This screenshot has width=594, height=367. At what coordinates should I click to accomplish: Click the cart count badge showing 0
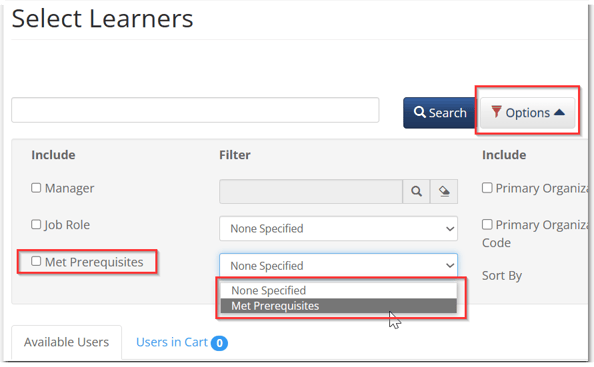pos(219,343)
